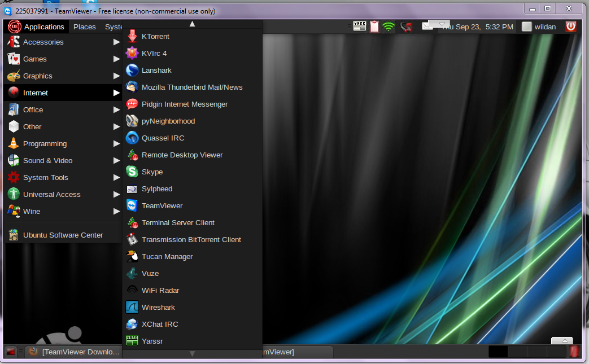The height and width of the screenshot is (364, 589).
Task: Click the red shutdown power icon
Action: click(x=570, y=27)
